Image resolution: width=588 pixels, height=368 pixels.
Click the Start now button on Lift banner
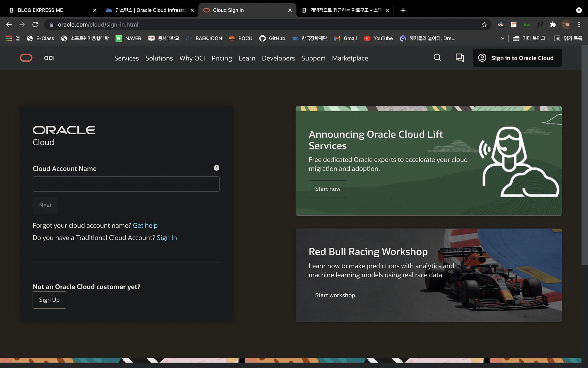click(328, 189)
